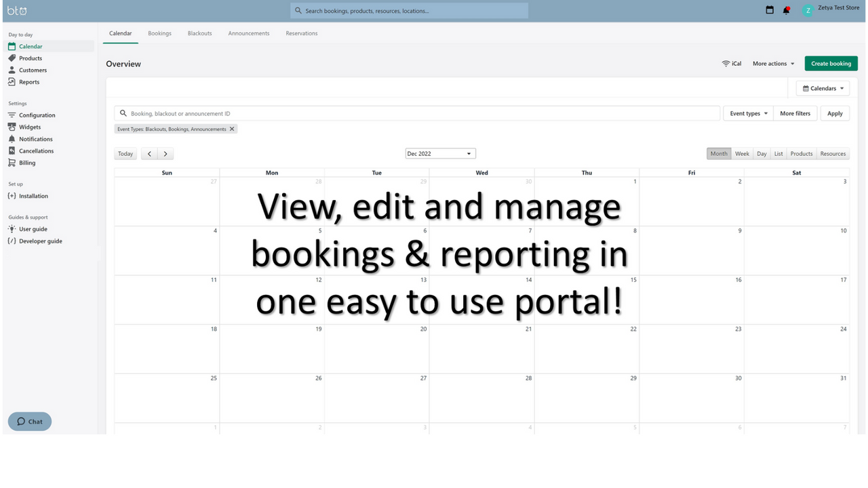Open Reports from the sidebar
Viewport: 868px width, 488px height.
click(29, 82)
